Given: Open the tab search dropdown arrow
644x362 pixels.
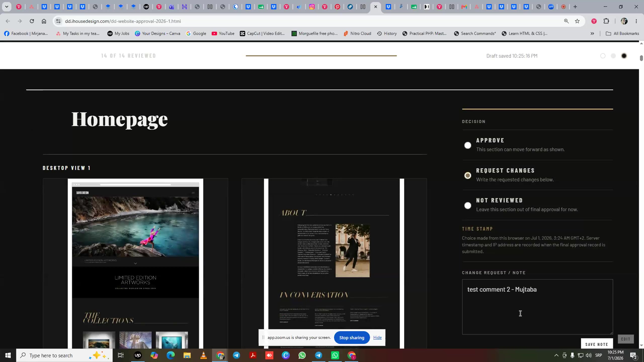Looking at the screenshot, I should tap(7, 7).
